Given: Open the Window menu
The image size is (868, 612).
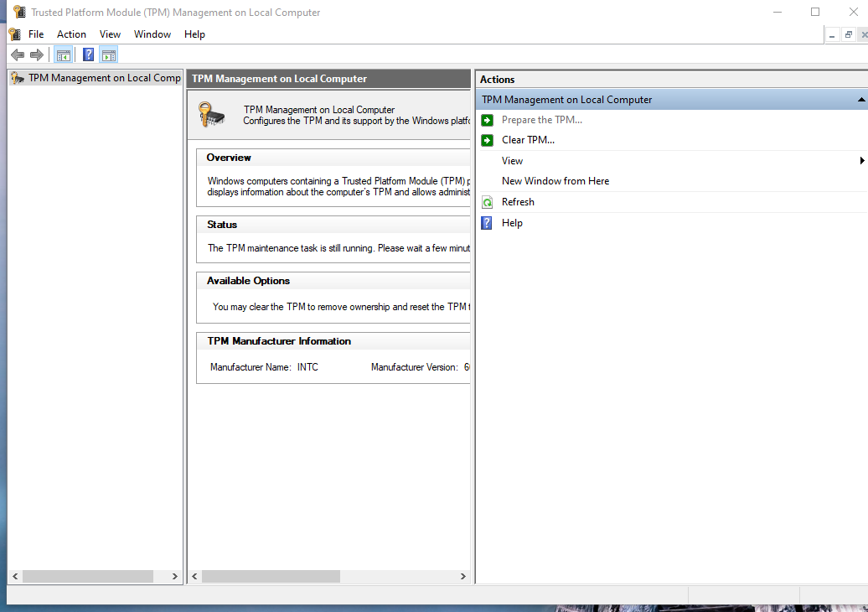Looking at the screenshot, I should click(152, 34).
